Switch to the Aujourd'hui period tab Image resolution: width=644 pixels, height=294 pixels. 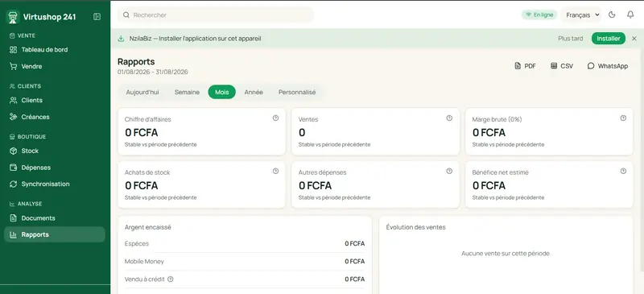(142, 92)
